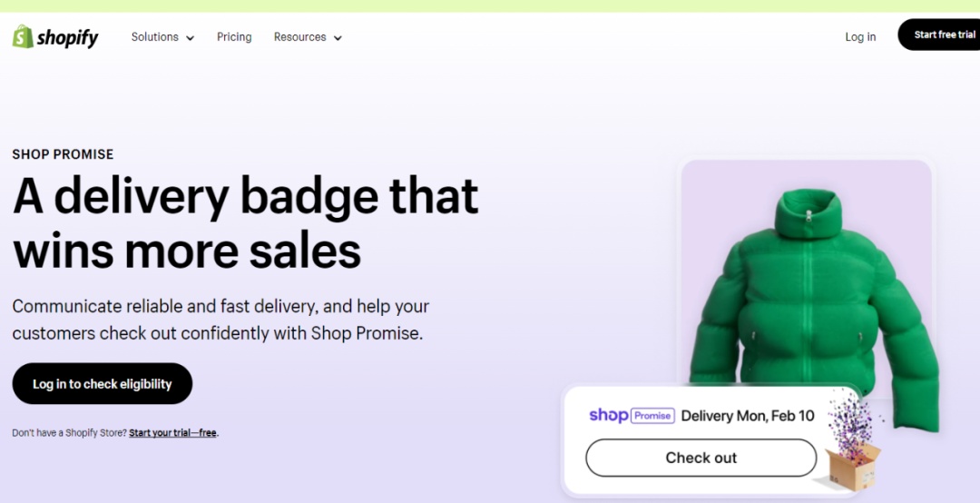Click the Promise badge next to shop logo
980x503 pixels.
point(652,416)
